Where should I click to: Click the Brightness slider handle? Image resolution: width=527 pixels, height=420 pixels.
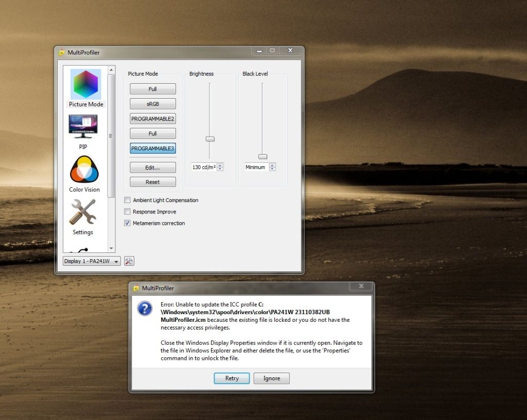tap(210, 139)
